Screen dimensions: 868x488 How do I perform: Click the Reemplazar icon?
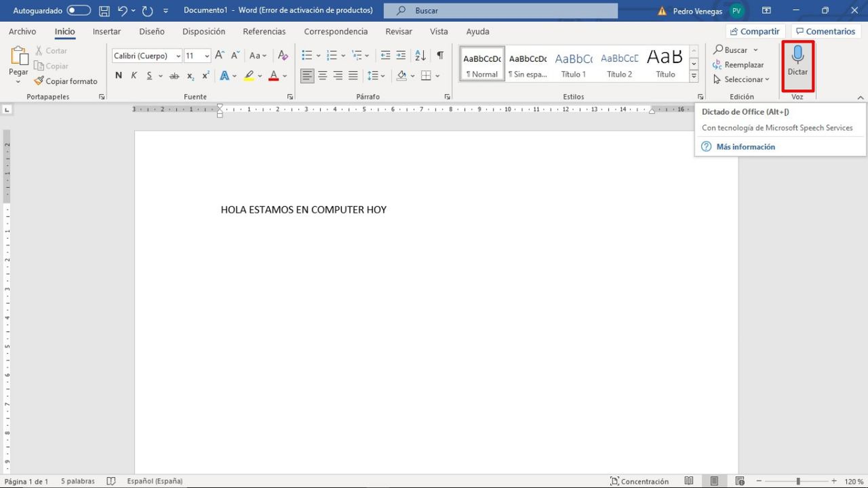coord(717,65)
